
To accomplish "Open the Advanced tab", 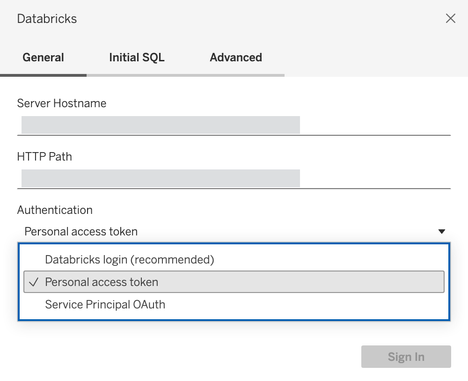I will click(236, 58).
